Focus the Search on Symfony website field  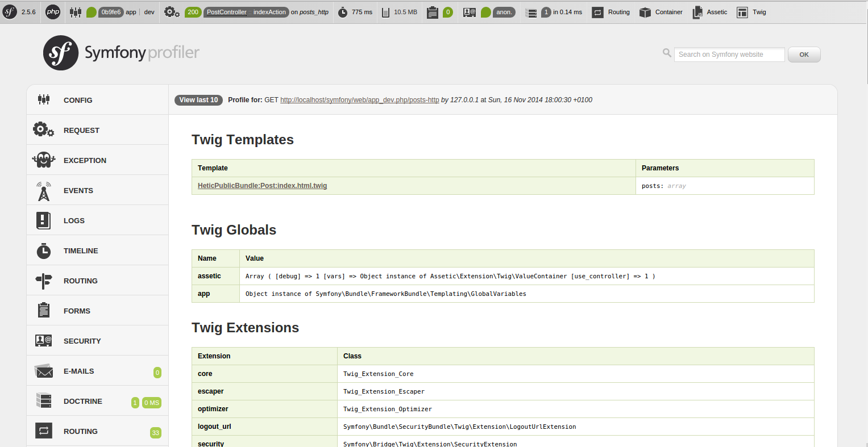[x=729, y=55]
